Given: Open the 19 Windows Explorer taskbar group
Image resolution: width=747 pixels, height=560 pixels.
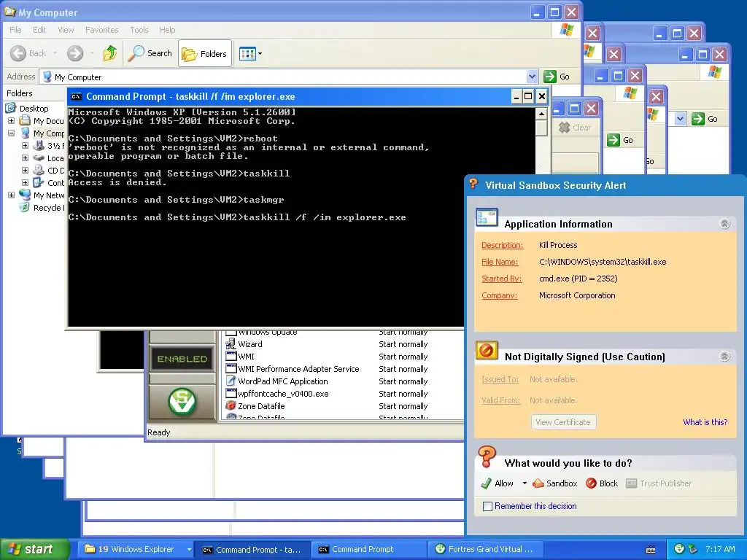Looking at the screenshot, I should pyautogui.click(x=135, y=549).
